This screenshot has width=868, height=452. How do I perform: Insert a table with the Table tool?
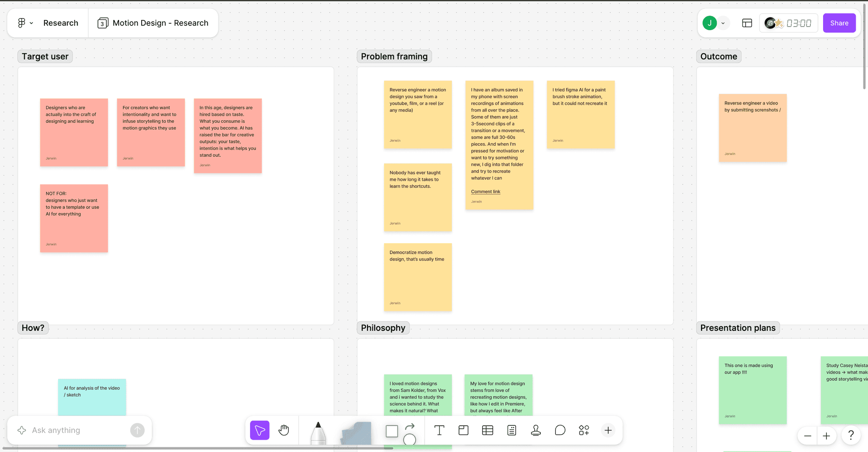(488, 430)
